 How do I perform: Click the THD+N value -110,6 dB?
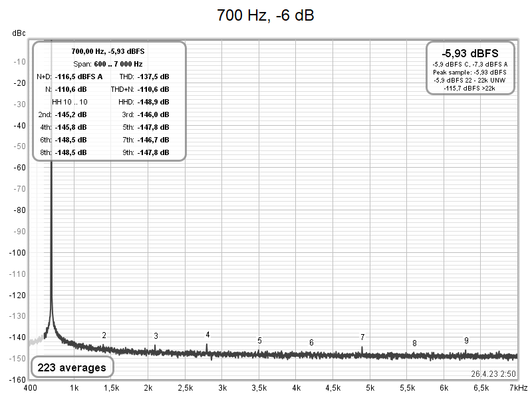click(154, 89)
